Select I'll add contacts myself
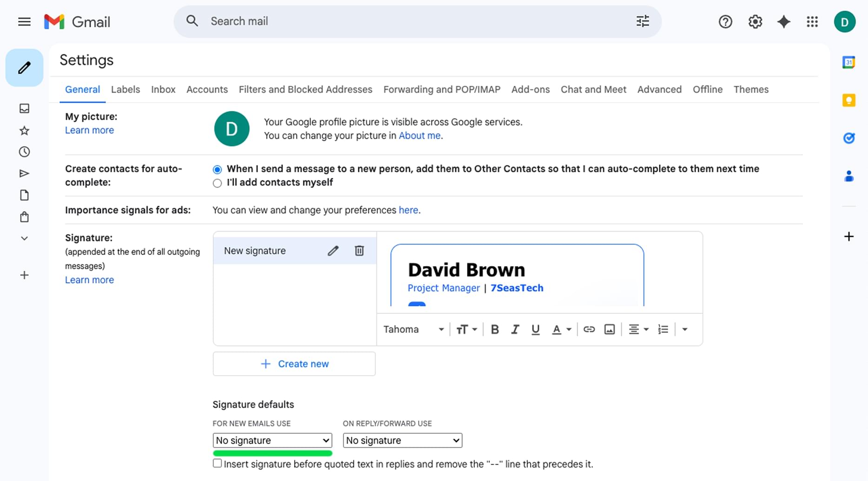The width and height of the screenshot is (868, 481). tap(217, 183)
